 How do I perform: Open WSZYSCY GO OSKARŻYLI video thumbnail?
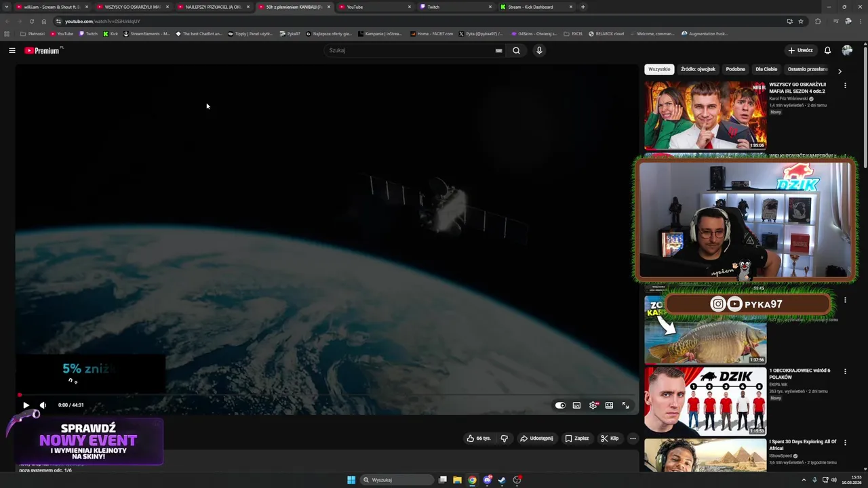pos(705,115)
